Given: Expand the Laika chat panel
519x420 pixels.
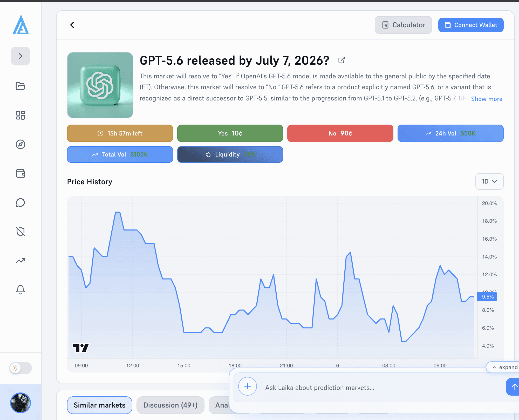Looking at the screenshot, I should pyautogui.click(x=503, y=367).
